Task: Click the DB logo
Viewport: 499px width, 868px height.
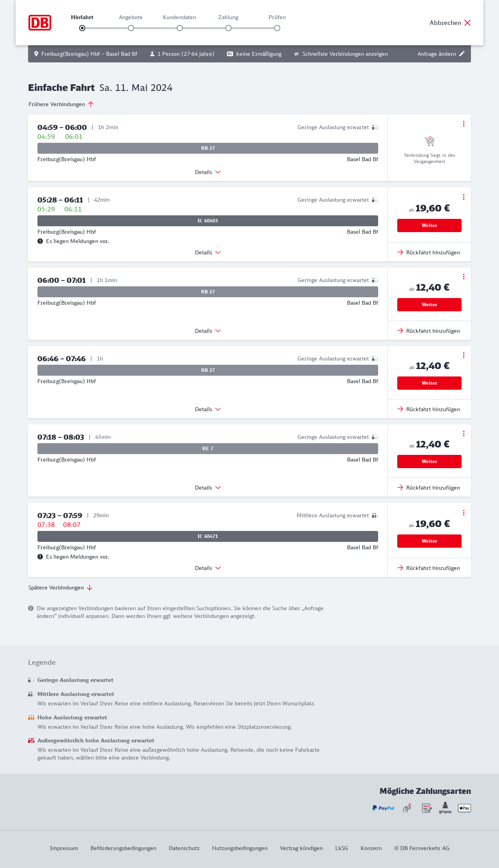Action: click(x=40, y=23)
